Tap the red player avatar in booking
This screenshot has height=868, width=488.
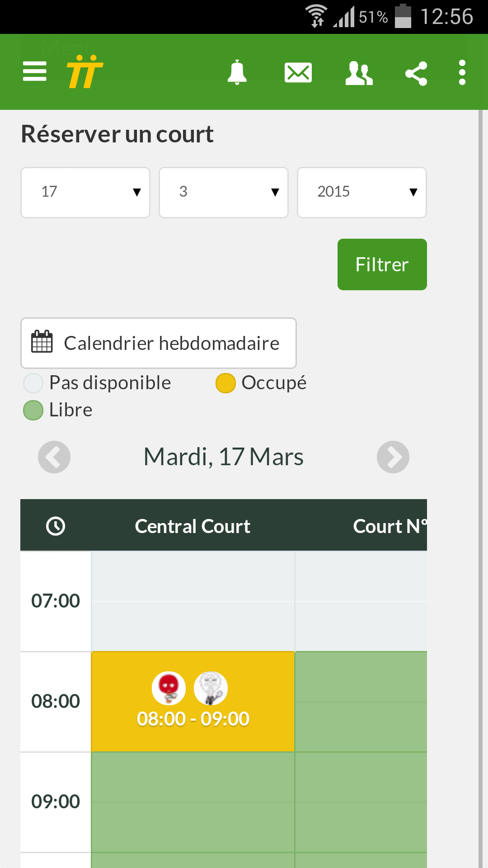(x=169, y=688)
